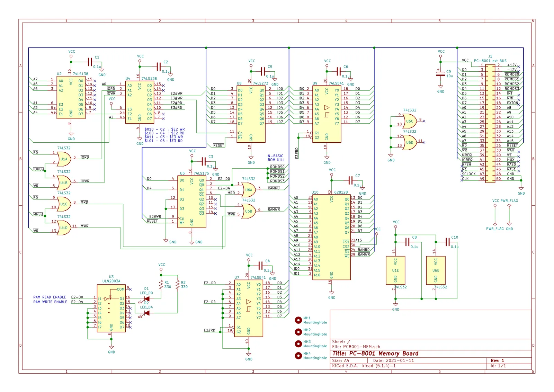
Task: Select resistor R2 330
Action: (178, 285)
